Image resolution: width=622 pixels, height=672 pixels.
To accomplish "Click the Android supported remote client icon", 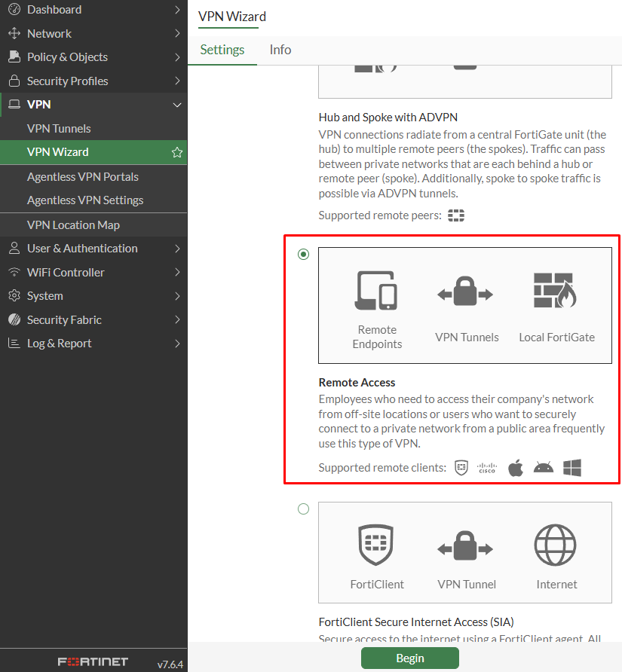I will pyautogui.click(x=543, y=467).
